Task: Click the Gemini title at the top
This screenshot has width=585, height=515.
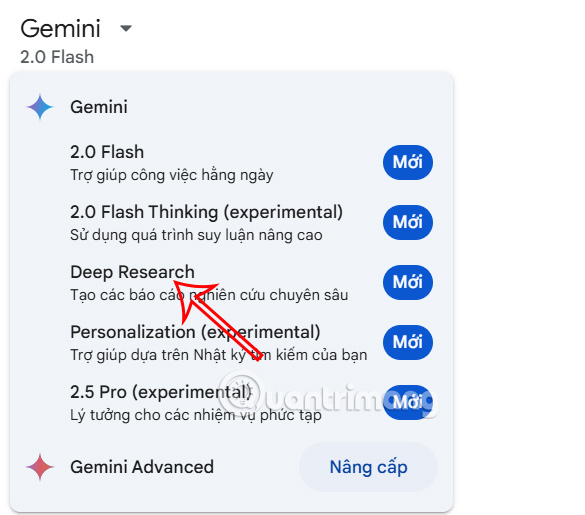Action: click(x=60, y=28)
